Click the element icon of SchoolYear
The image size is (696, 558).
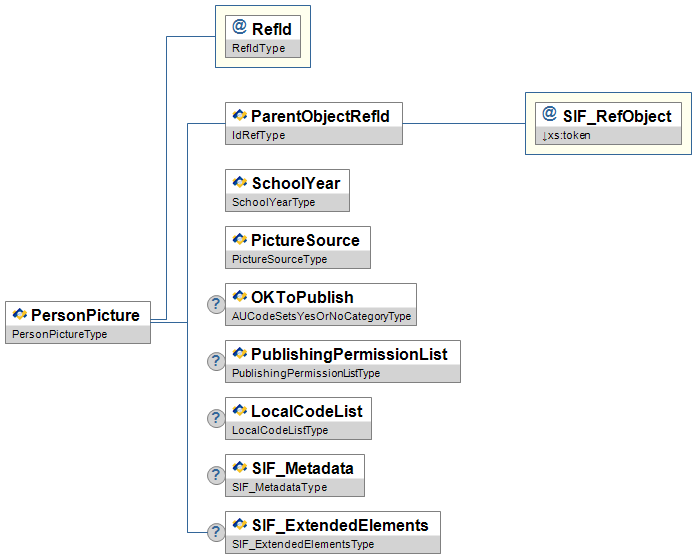coord(239,183)
